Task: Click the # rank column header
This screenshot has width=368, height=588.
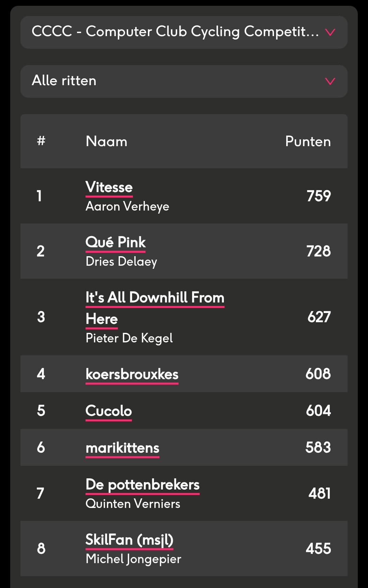Action: 41,140
